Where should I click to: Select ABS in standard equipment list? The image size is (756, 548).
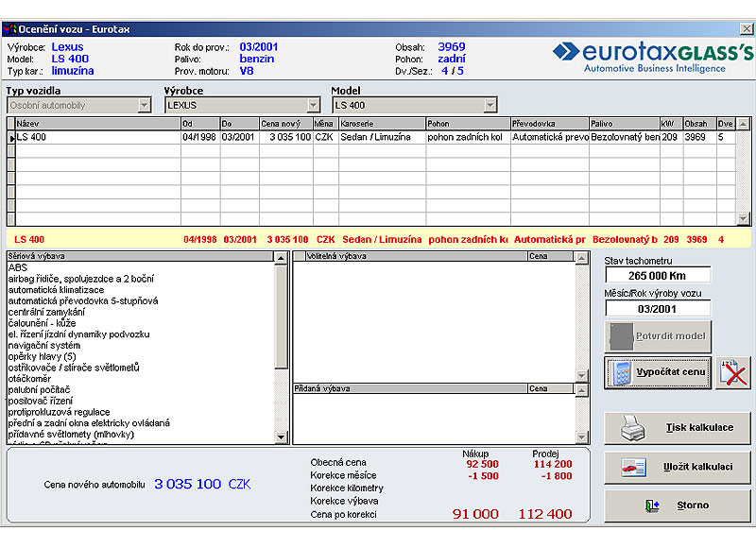(18, 267)
